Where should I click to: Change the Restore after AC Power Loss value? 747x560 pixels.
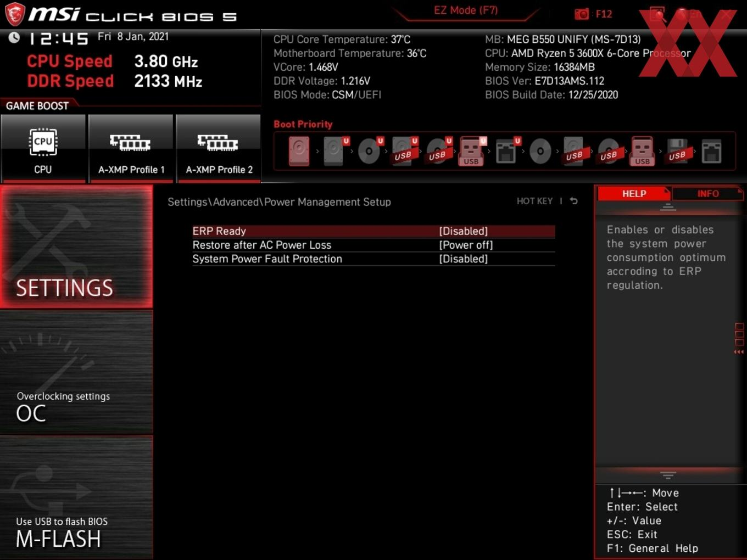[x=466, y=245]
